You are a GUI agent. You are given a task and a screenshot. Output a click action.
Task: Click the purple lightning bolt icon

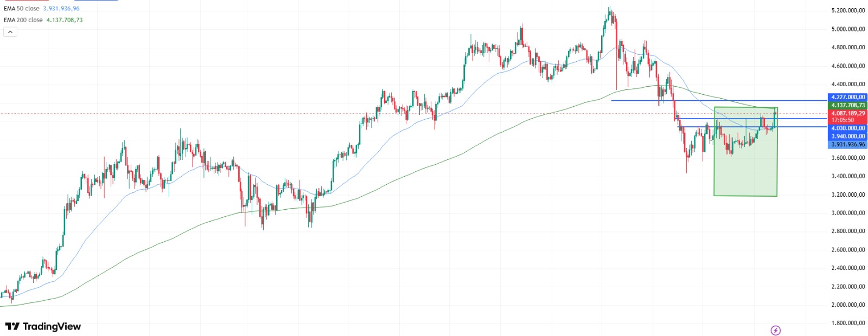[x=776, y=330]
